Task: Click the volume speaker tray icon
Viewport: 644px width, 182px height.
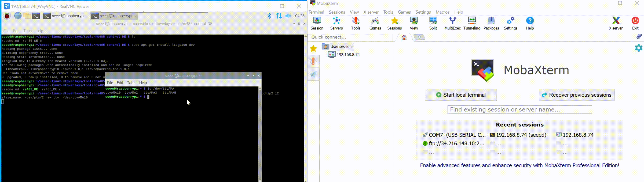Action: pyautogui.click(x=288, y=16)
